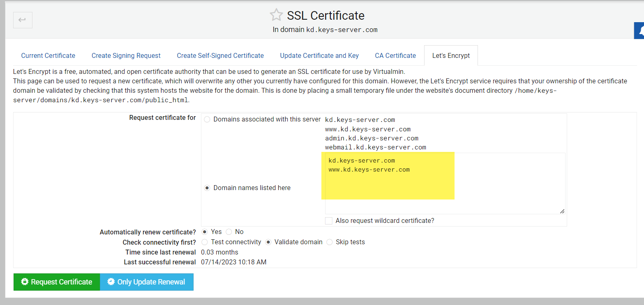Choose Domains associated with this server option
Viewport: 644px width, 305px height.
coord(207,119)
